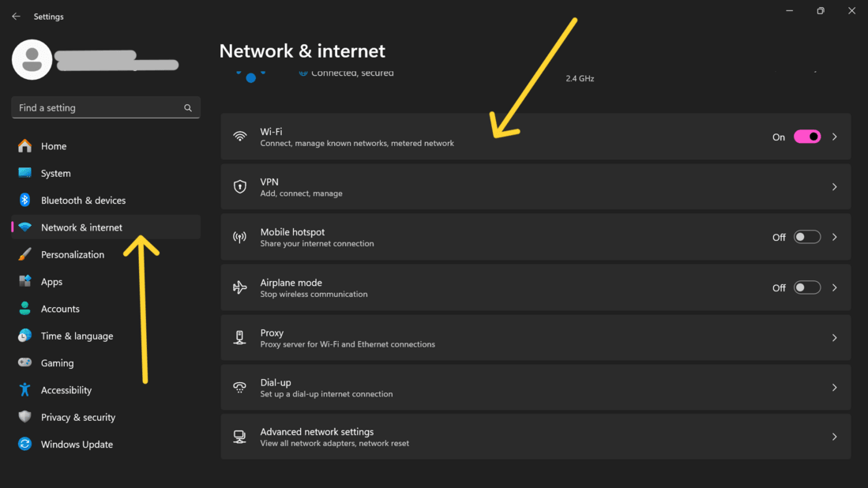868x488 pixels.
Task: Click the Proxy server icon
Action: [x=240, y=338]
